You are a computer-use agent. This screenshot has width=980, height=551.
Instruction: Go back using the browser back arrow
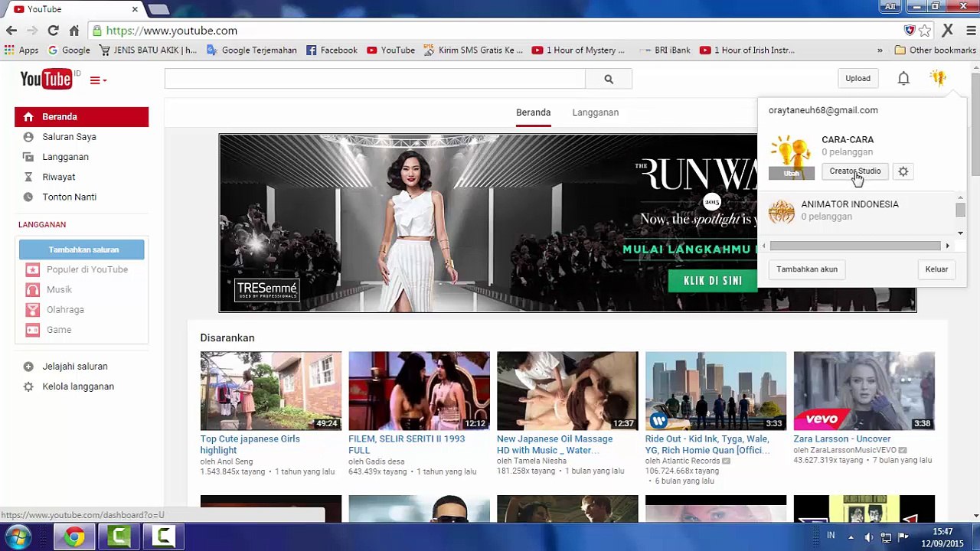tap(11, 31)
